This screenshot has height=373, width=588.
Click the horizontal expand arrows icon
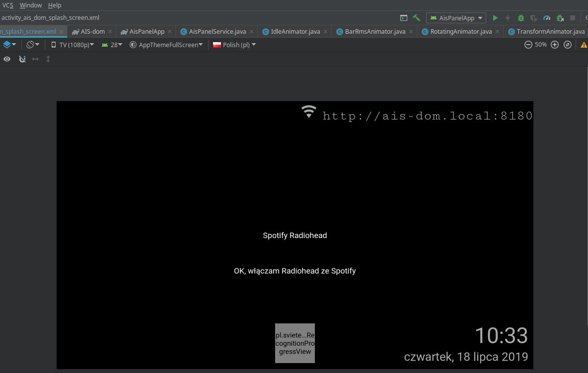35,59
